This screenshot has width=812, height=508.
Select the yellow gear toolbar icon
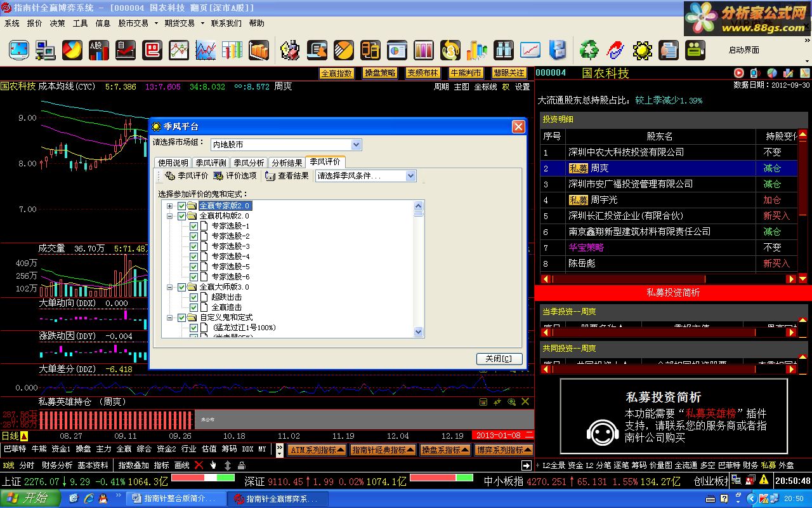click(643, 50)
